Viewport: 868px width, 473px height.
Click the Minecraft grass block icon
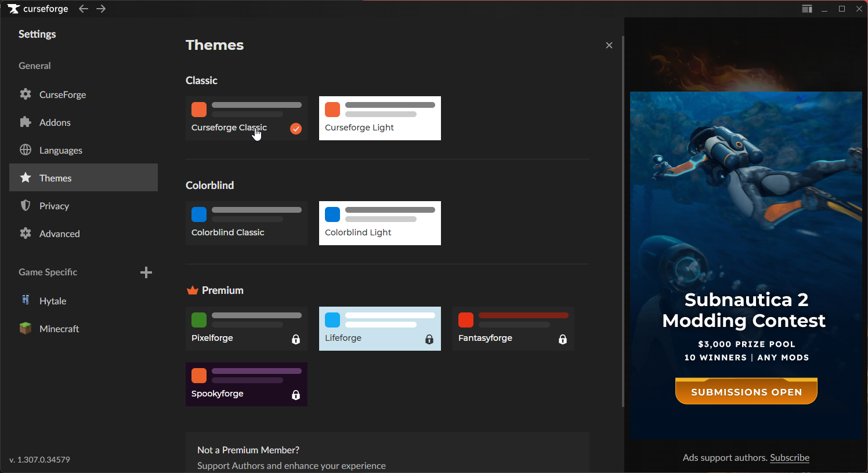(x=26, y=328)
